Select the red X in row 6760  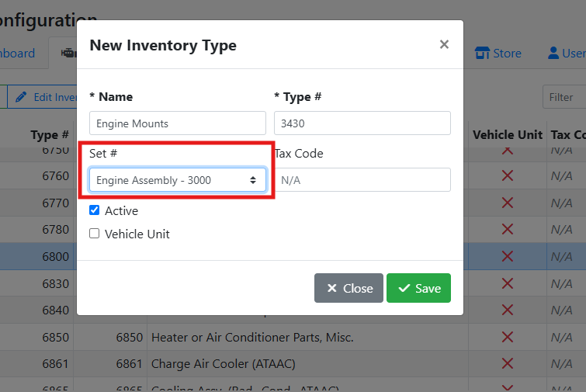tap(507, 175)
